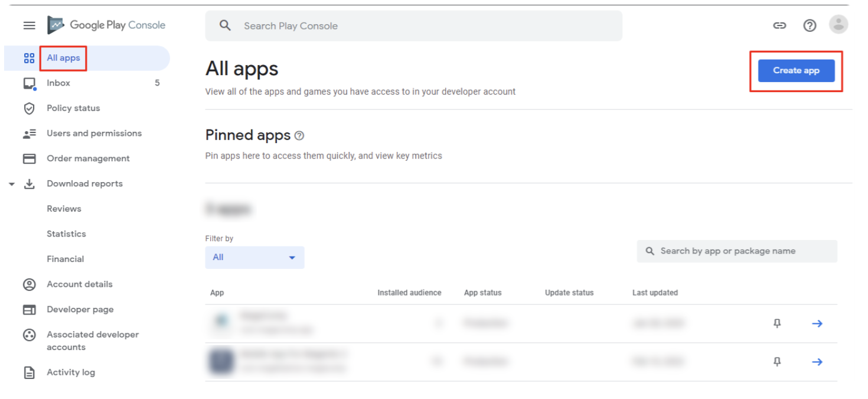
Task: Click the Search by app or package name field
Action: click(x=737, y=251)
